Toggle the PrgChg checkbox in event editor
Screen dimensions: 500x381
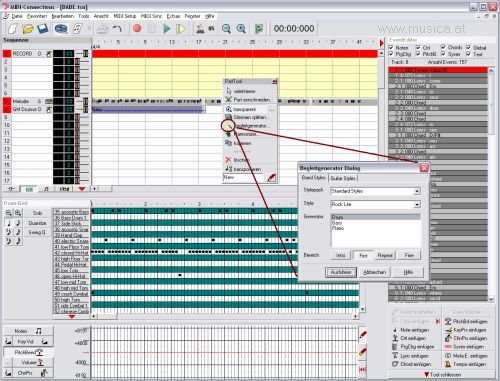tap(391, 54)
